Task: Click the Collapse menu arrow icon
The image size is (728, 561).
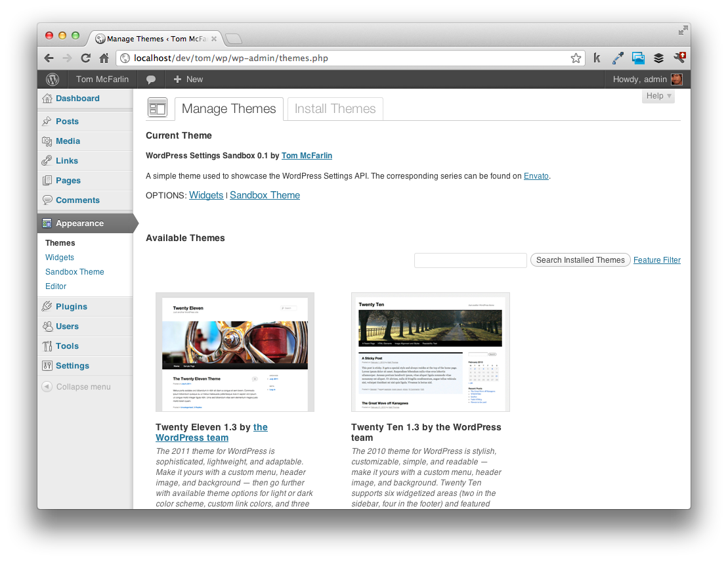Action: (x=47, y=387)
